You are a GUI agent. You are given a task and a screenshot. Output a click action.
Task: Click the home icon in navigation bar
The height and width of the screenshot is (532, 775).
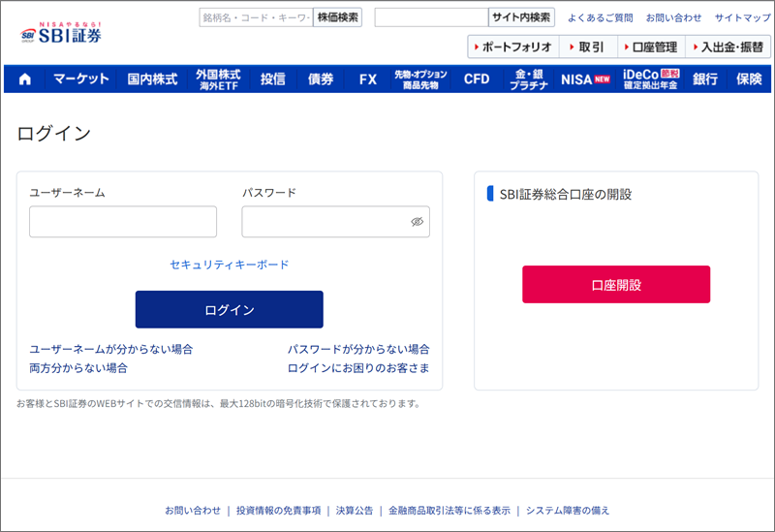click(x=25, y=79)
